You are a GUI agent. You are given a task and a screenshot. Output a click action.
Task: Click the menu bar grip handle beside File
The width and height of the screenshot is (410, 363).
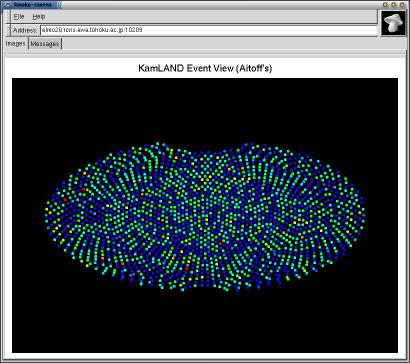point(8,17)
